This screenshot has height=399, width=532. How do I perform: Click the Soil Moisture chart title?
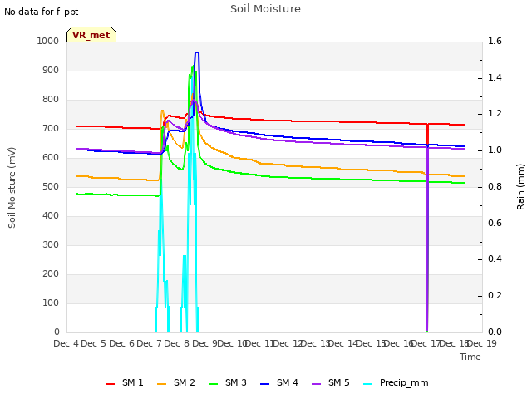tap(265, 9)
